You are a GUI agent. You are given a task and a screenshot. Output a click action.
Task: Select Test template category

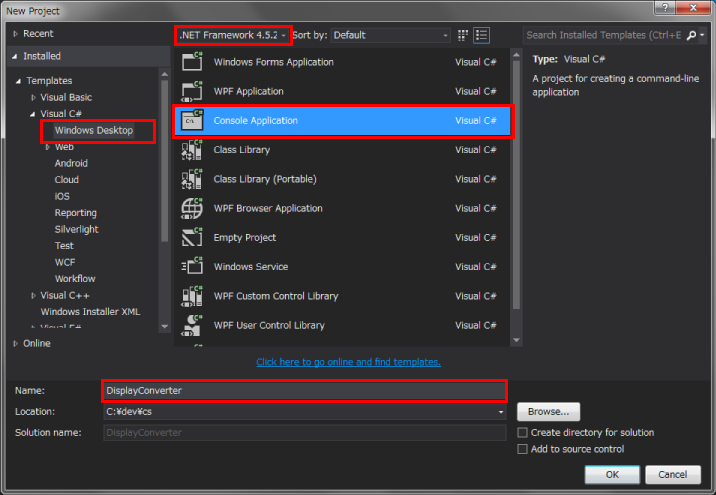64,246
